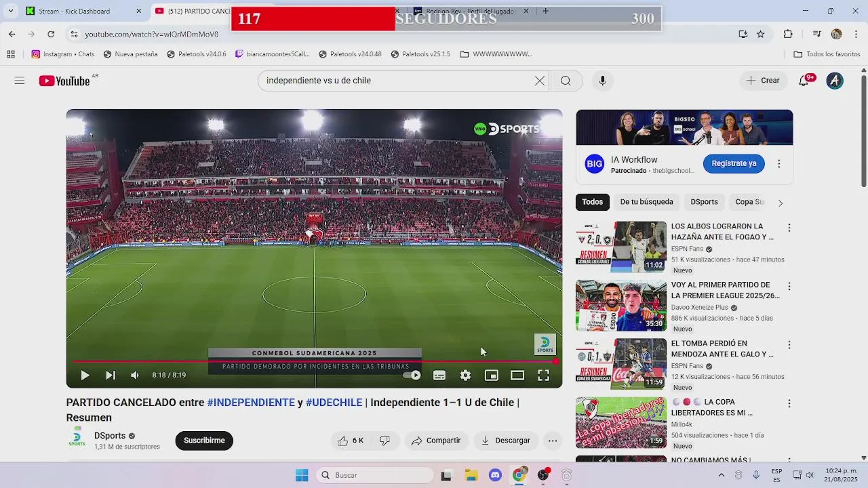Go back in browser
The width and height of the screenshot is (868, 488).
[12, 34]
